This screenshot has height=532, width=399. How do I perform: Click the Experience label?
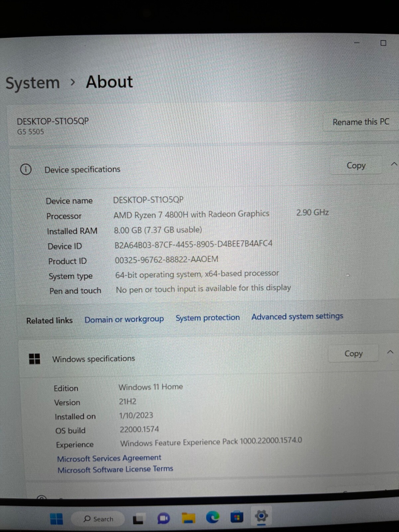click(x=75, y=445)
